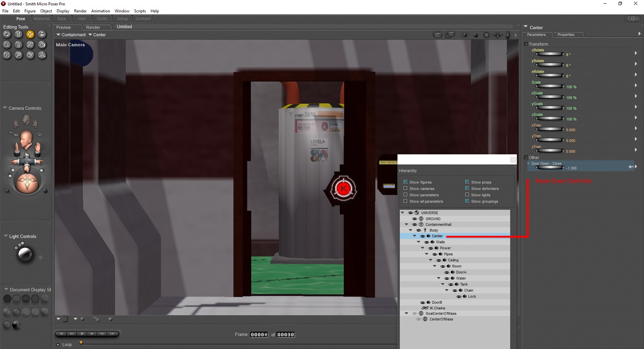Collapse the Other parameter group
This screenshot has width=644, height=349.
[x=526, y=157]
